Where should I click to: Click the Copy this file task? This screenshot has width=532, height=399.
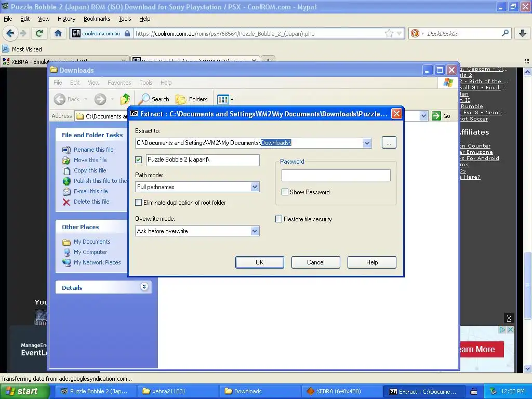(x=90, y=170)
